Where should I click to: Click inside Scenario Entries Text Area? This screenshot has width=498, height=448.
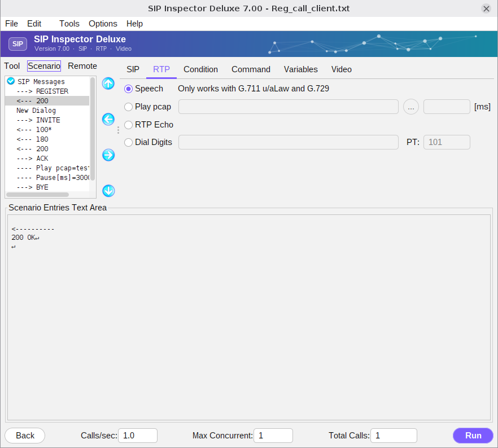coord(249,317)
